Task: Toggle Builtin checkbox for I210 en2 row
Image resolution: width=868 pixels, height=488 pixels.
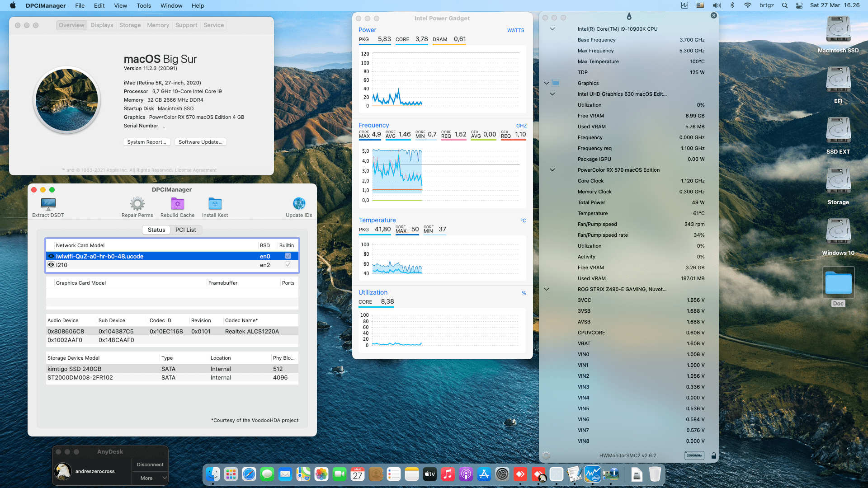Action: pos(288,265)
